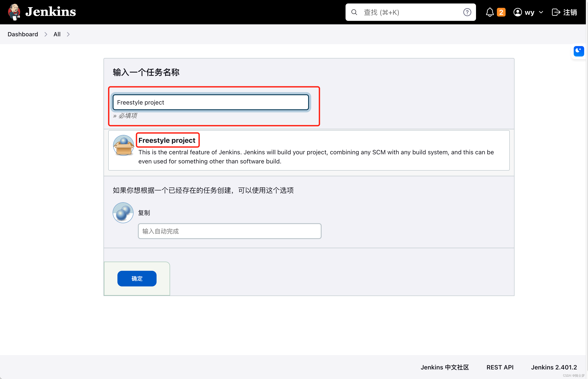Viewport: 588px width, 379px height.
Task: Go to Dashboard breadcrumb
Action: coord(23,34)
